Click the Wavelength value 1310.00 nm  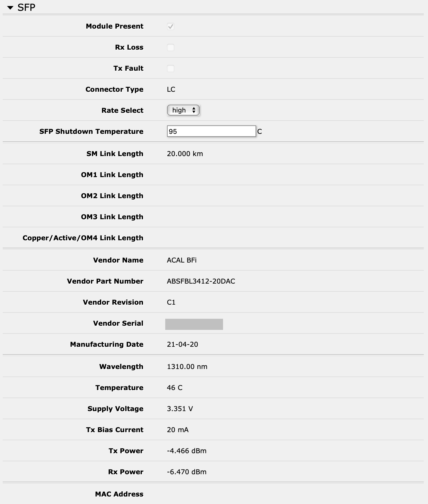187,367
